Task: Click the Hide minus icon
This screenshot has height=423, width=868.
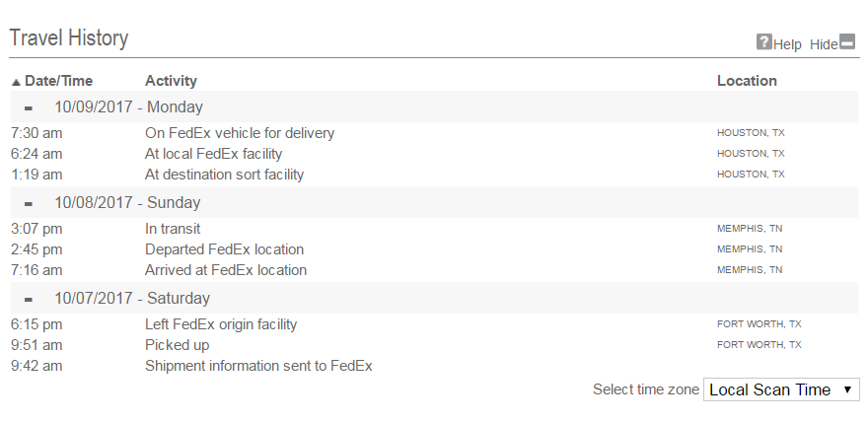Action: 847,42
